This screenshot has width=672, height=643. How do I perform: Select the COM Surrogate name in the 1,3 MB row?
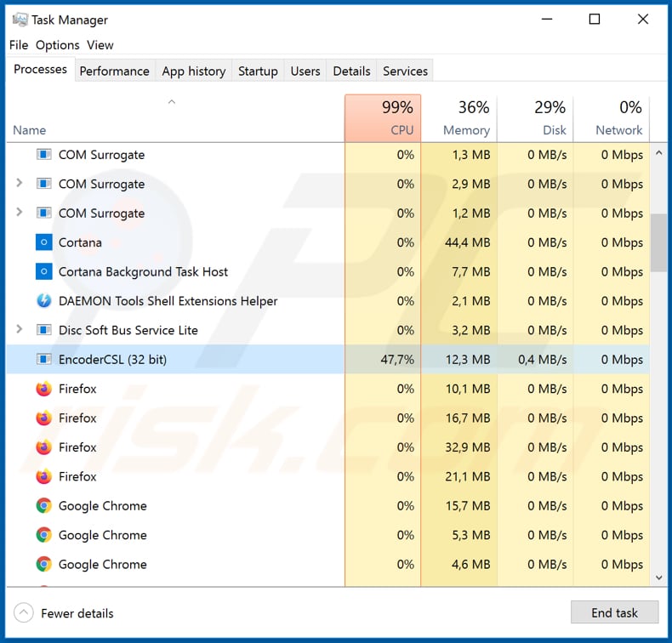101,155
